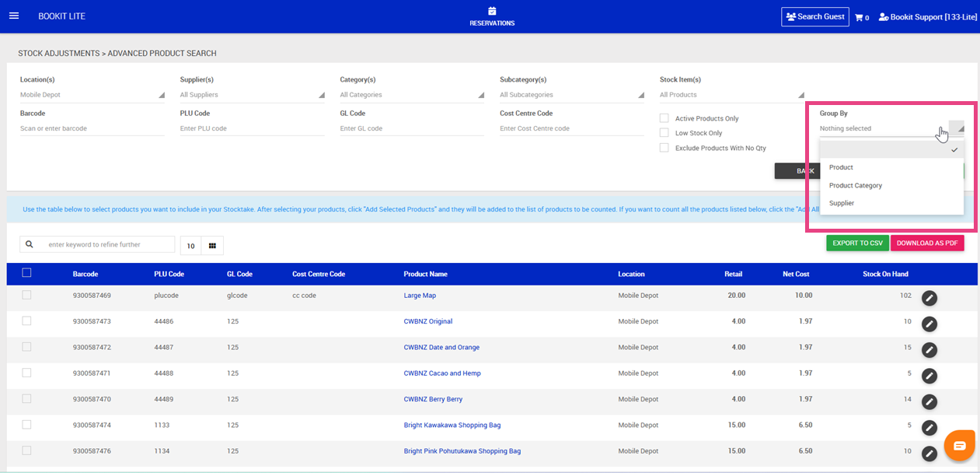Open Bright Kawakawa Shopping Bag link

[x=452, y=426]
